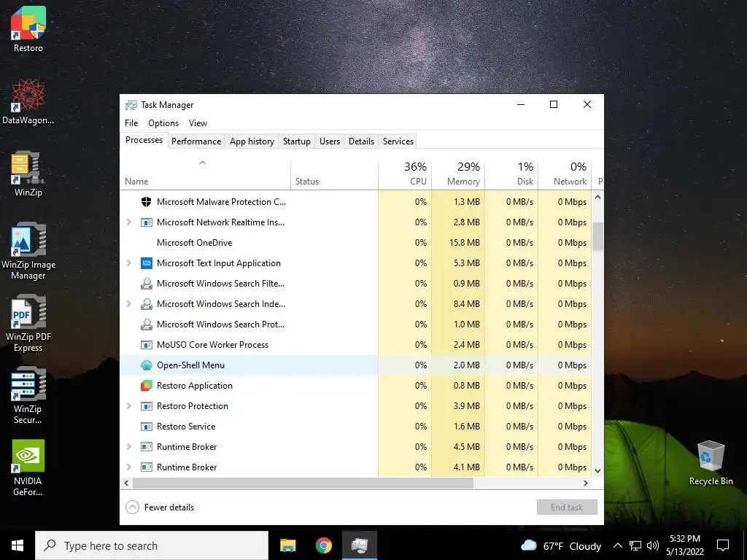Expand the Microsoft Windows Search Indexer process
The image size is (747, 560).
(128, 304)
